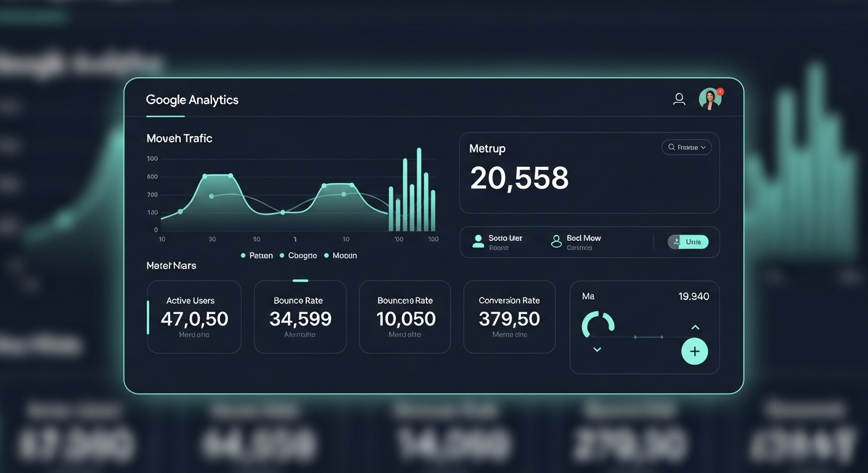The height and width of the screenshot is (473, 868).
Task: Open the profile avatar photo
Action: pyautogui.click(x=710, y=99)
